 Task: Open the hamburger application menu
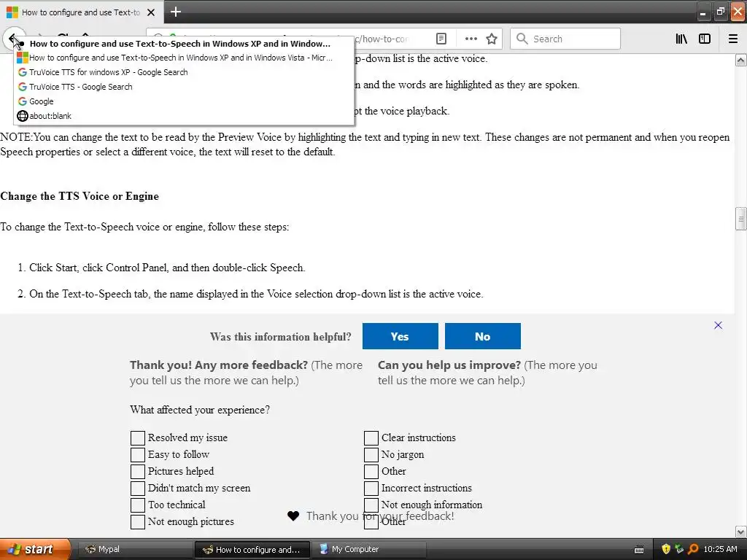733,39
